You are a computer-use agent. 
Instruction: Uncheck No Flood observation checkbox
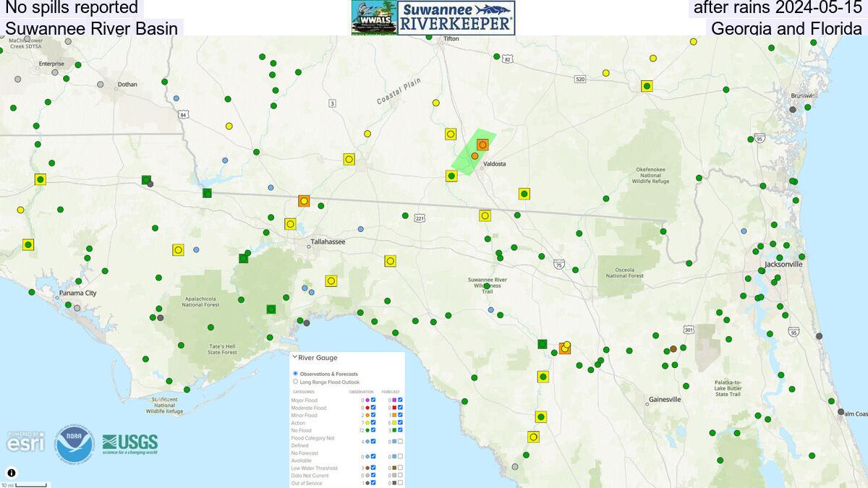373,430
